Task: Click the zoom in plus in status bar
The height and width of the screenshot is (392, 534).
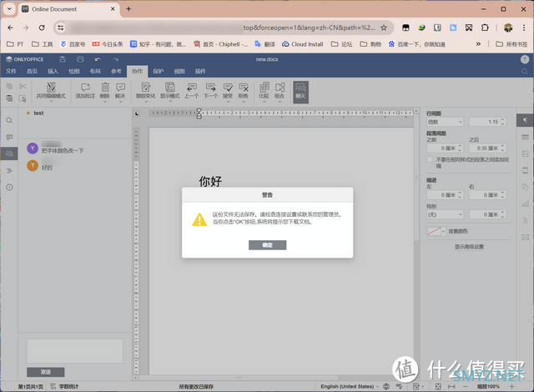Action: (511, 386)
